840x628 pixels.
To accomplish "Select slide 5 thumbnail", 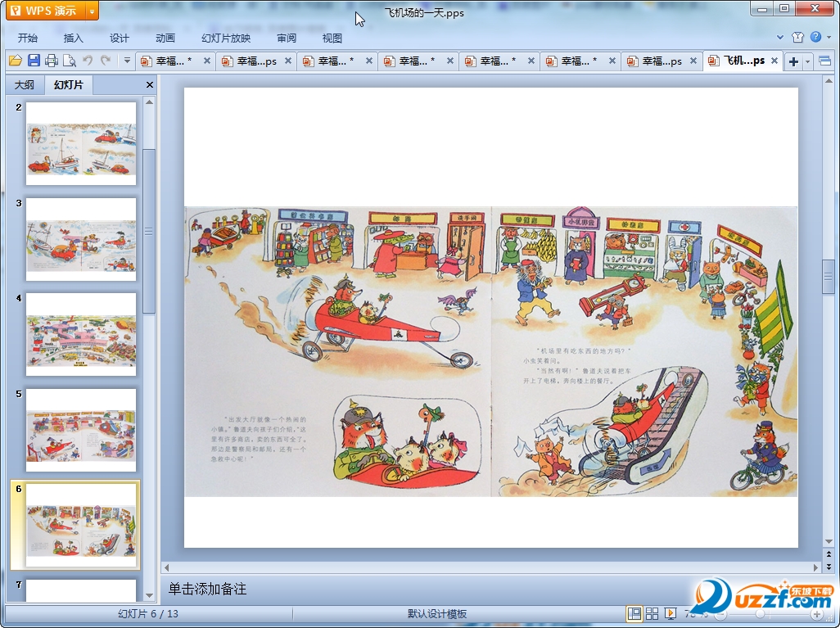I will click(81, 430).
